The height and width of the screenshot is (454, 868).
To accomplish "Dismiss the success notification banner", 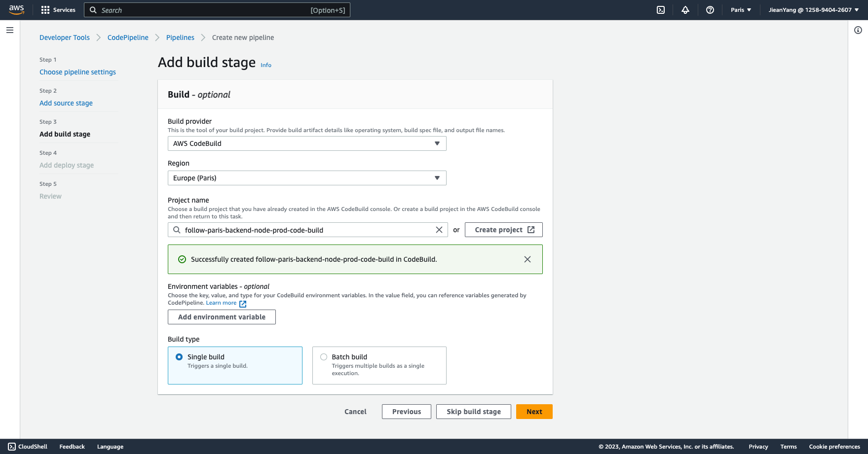I will click(x=528, y=259).
